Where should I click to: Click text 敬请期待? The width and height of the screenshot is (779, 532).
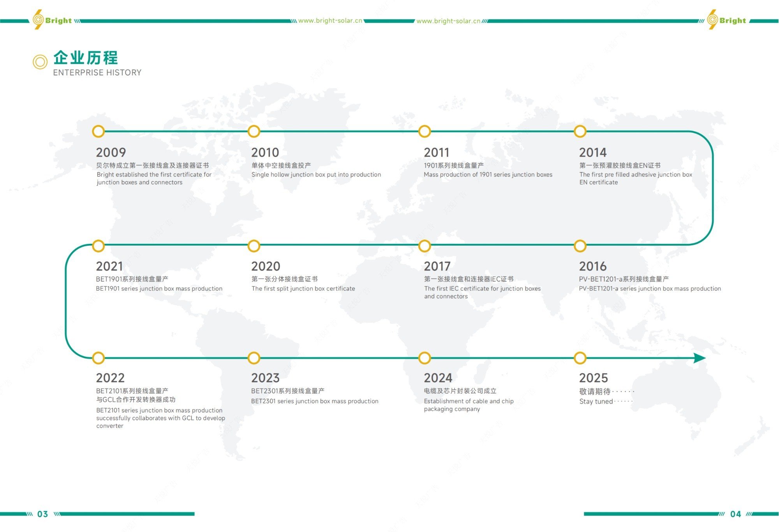click(595, 391)
